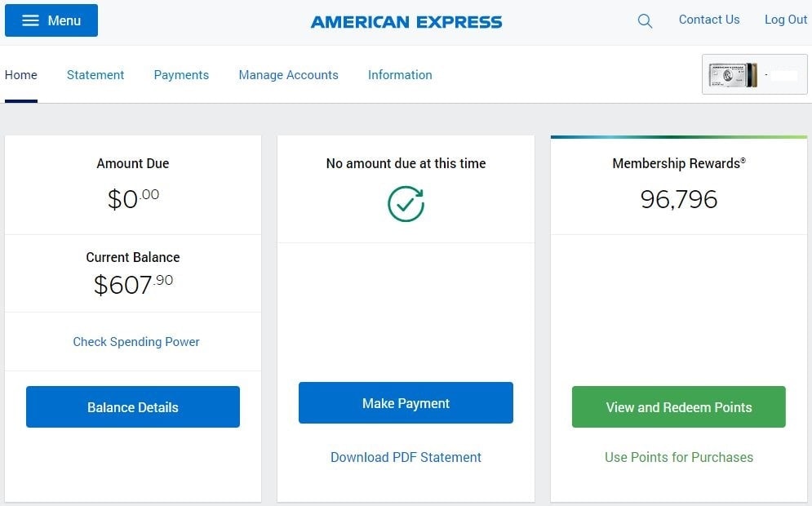Download PDF Statement link

coord(406,458)
